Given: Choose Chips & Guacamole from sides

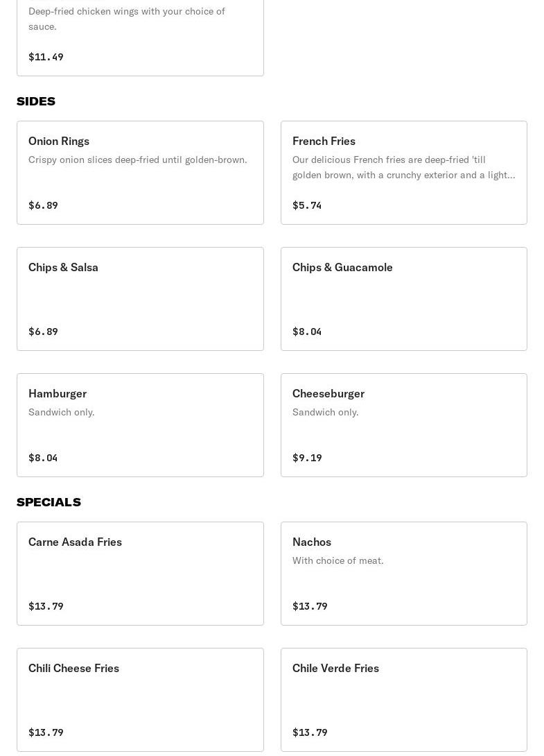Looking at the screenshot, I should 403,299.
